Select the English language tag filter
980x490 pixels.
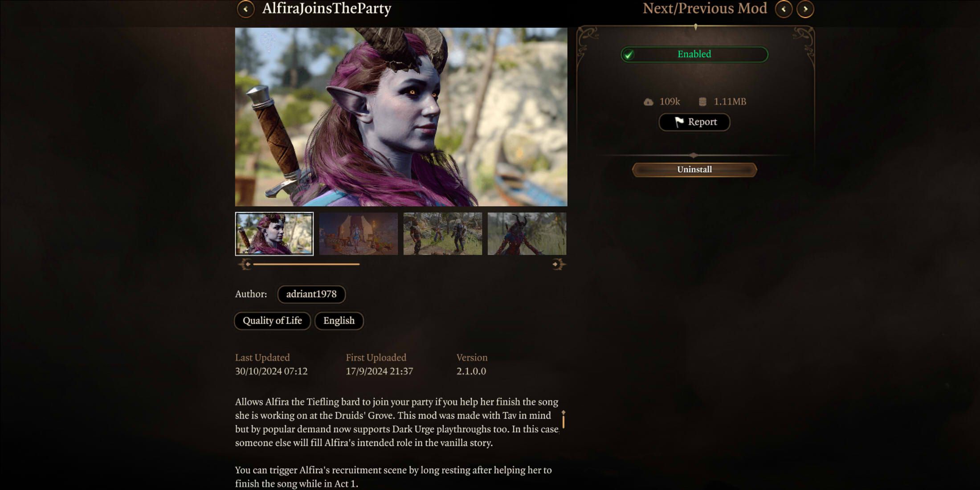coord(339,321)
